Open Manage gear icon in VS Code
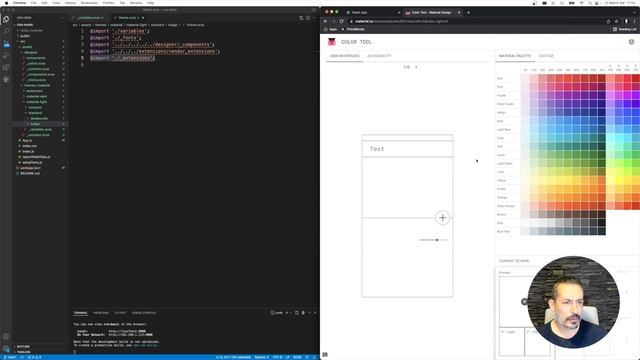The height and width of the screenshot is (360, 640). [6, 349]
